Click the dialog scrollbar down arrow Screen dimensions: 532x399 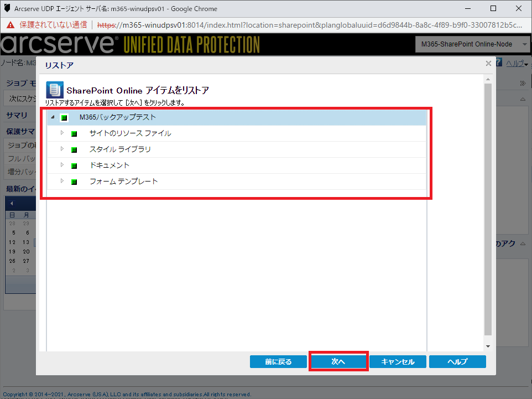488,346
